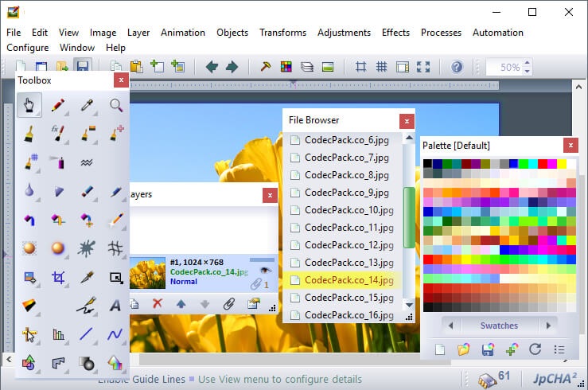Viewport: 588px width, 390px height.
Task: Pick the black swatch at the palette's top-left corner
Action: tap(428, 164)
